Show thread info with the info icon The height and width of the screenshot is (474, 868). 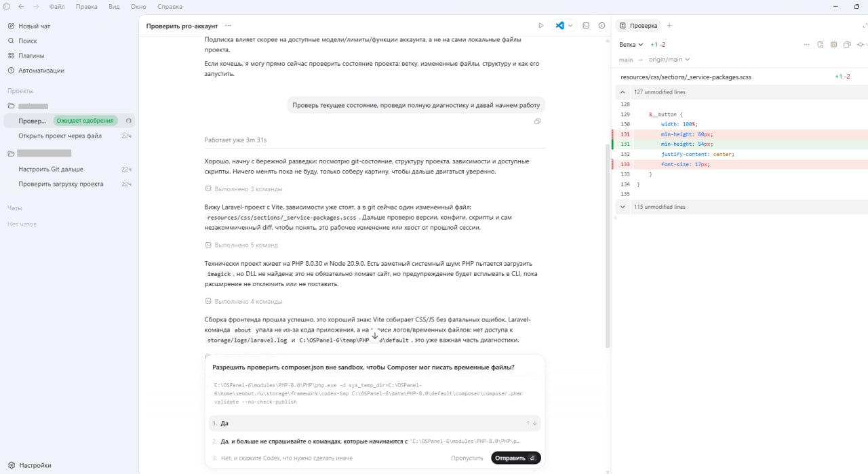(x=601, y=26)
